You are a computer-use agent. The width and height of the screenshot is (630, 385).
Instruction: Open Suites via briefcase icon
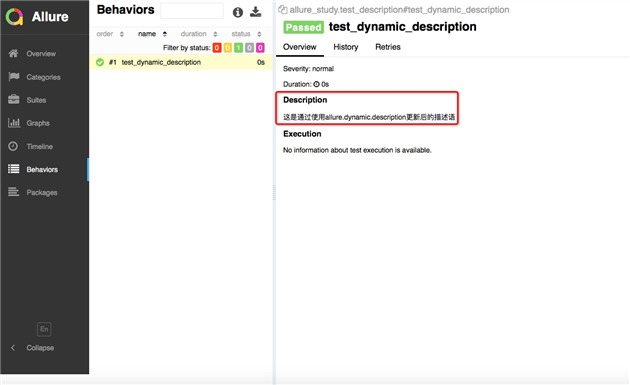click(x=14, y=100)
